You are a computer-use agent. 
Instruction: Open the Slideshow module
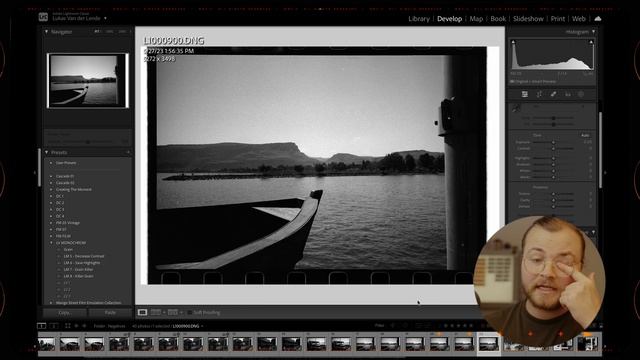click(x=528, y=19)
